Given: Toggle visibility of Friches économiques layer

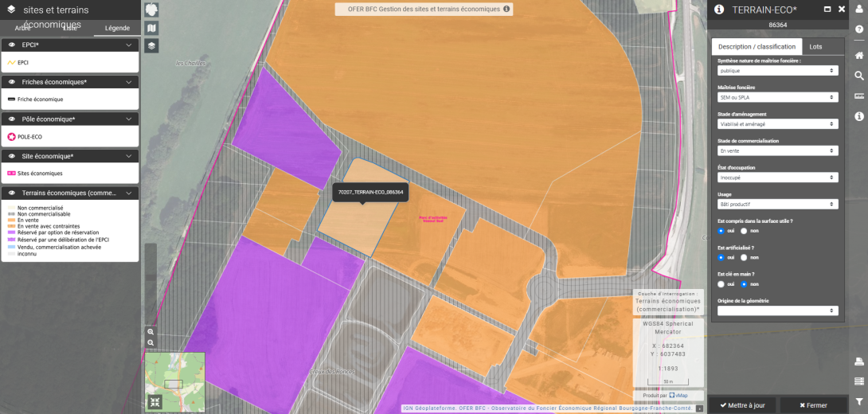Looking at the screenshot, I should click(12, 82).
